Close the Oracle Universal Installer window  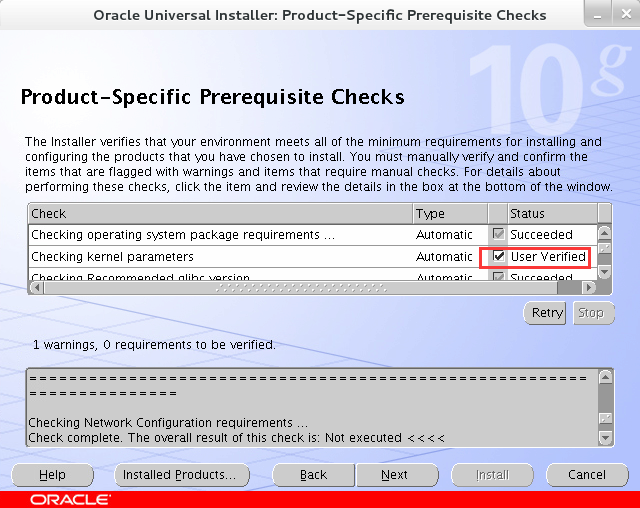click(626, 14)
